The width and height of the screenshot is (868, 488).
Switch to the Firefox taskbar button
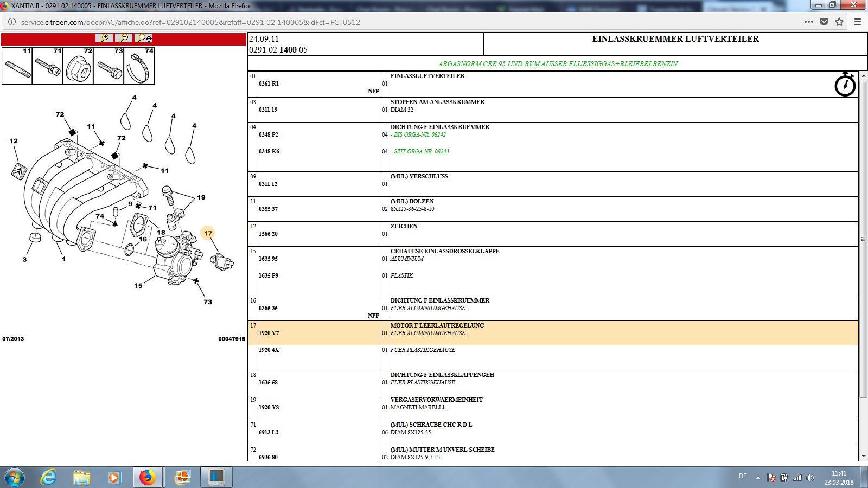click(147, 477)
